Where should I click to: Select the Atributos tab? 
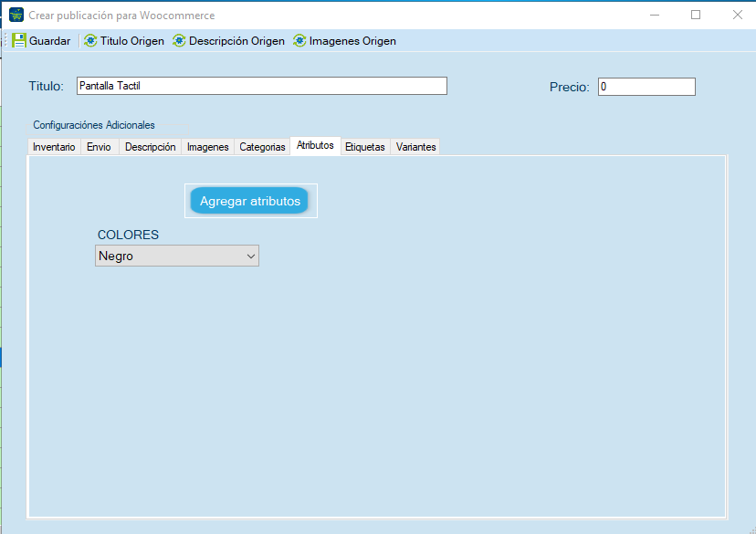pos(315,145)
